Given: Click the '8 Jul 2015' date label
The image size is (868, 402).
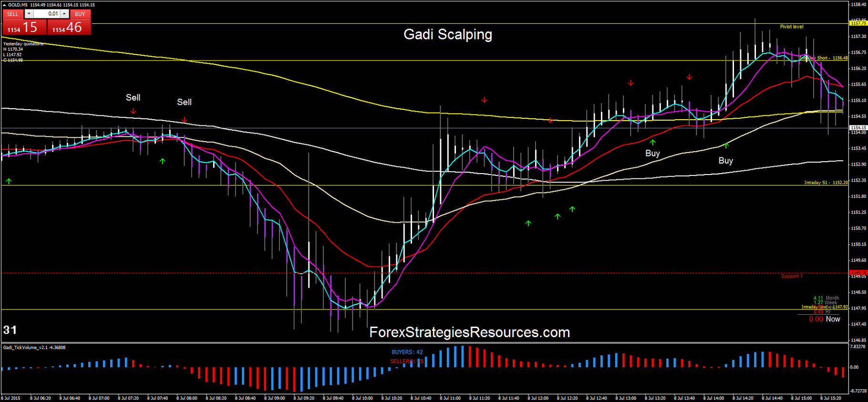Looking at the screenshot, I should [x=11, y=398].
